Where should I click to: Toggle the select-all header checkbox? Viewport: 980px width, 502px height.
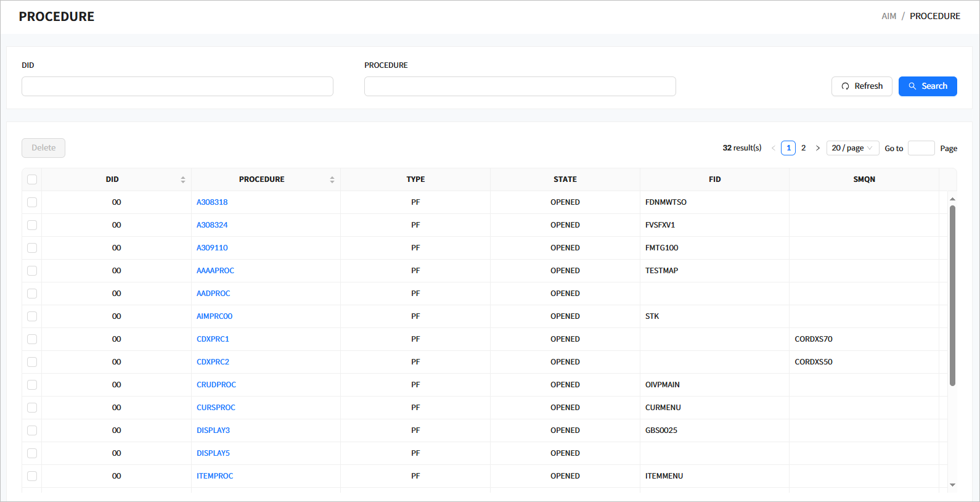coord(32,179)
